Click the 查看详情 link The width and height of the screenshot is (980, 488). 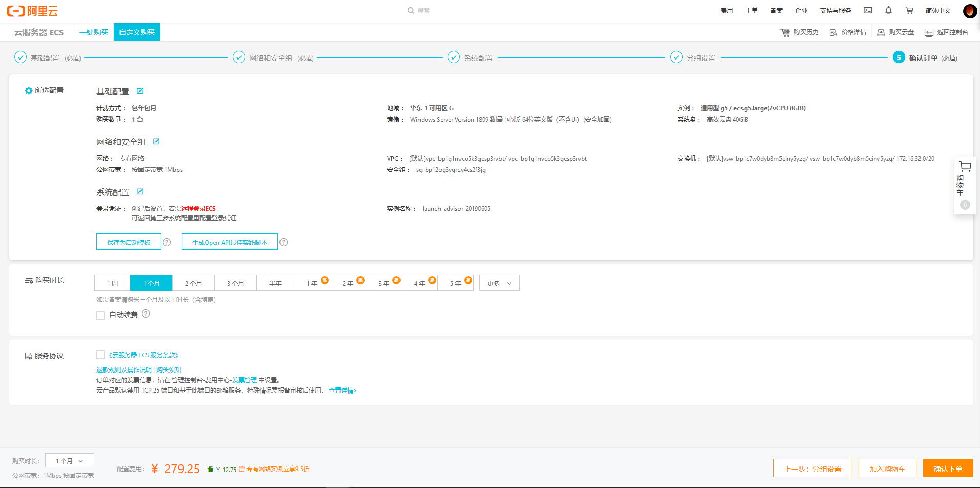click(x=343, y=390)
